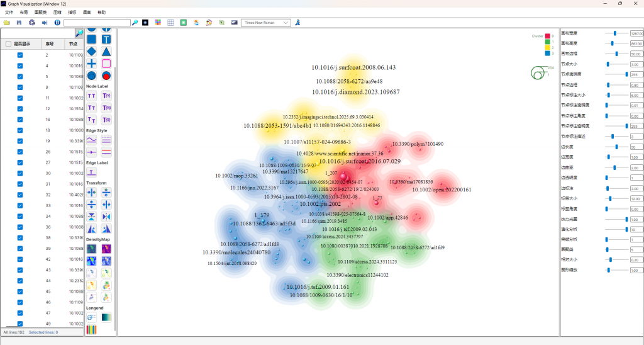Viewport: 644px width, 345px height.
Task: Open the Times New Roman font dropdown
Action: click(267, 23)
